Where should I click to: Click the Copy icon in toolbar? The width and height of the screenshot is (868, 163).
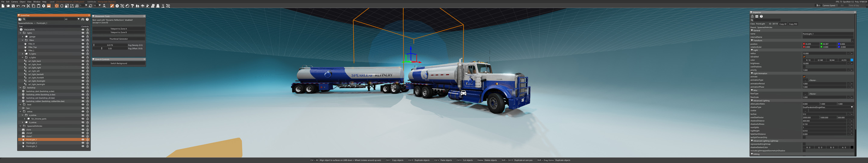pos(33,6)
